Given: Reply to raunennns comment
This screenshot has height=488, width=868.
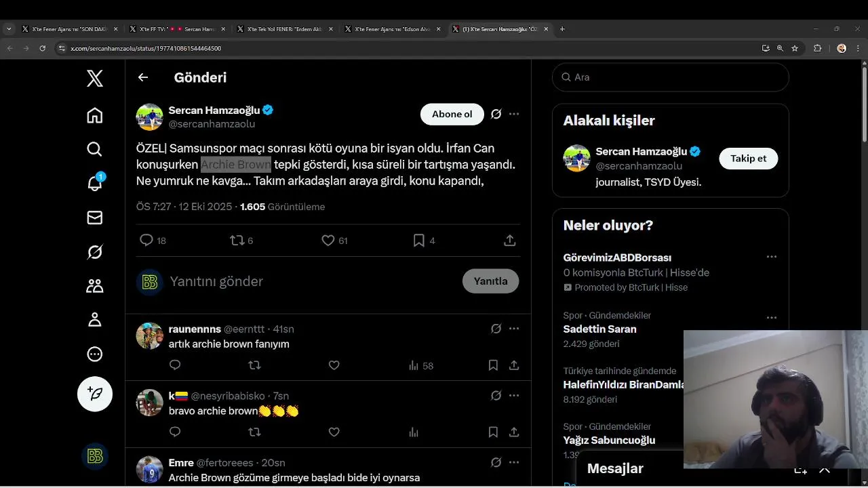Looking at the screenshot, I should click(x=175, y=365).
